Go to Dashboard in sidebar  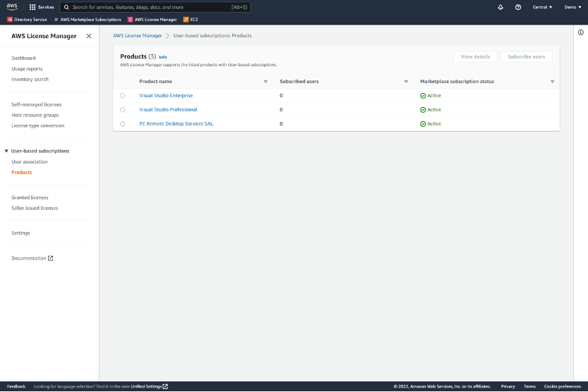coord(23,58)
